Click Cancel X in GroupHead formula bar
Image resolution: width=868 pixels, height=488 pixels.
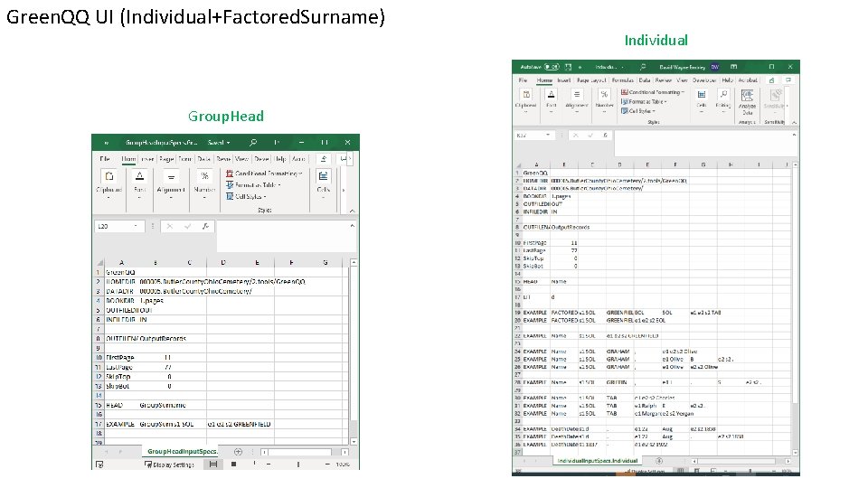coord(169,226)
